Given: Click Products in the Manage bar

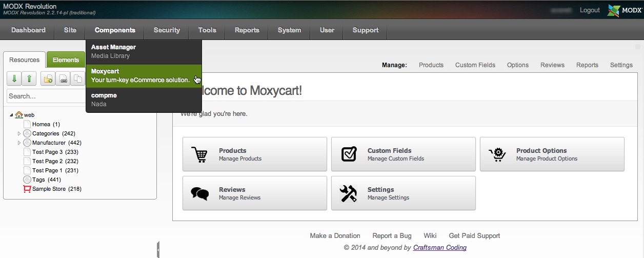Looking at the screenshot, I should pyautogui.click(x=431, y=65).
